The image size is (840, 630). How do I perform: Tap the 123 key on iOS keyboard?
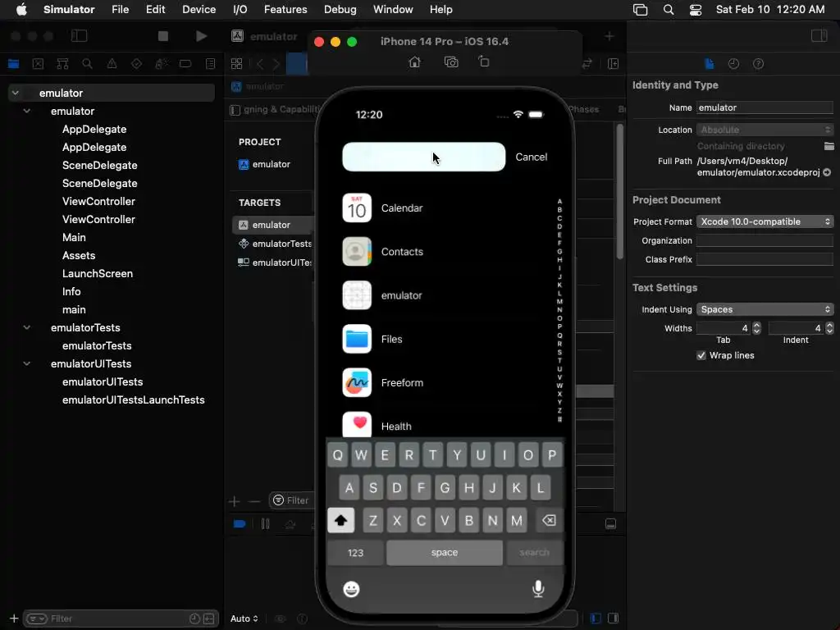[x=355, y=552]
